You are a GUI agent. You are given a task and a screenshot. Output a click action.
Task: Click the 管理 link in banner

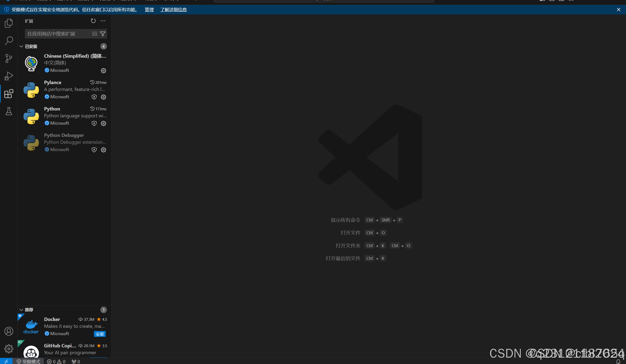pyautogui.click(x=149, y=10)
